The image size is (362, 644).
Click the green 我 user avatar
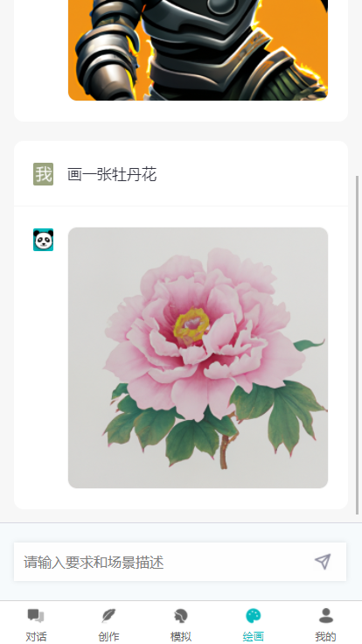coord(43,174)
